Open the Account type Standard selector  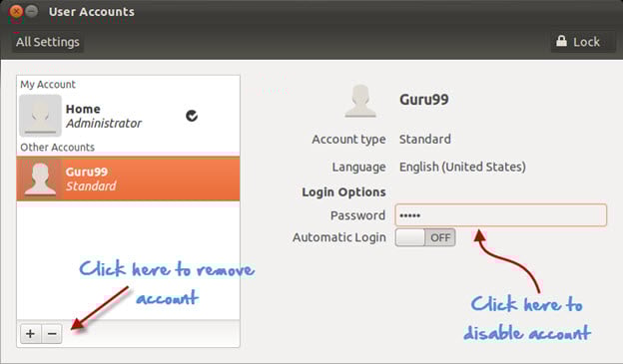click(x=424, y=140)
